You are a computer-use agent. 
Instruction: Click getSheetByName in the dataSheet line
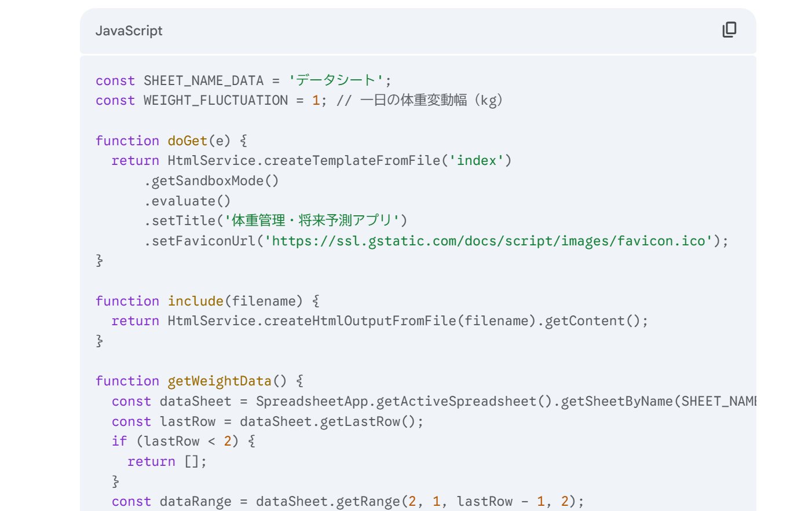(617, 402)
